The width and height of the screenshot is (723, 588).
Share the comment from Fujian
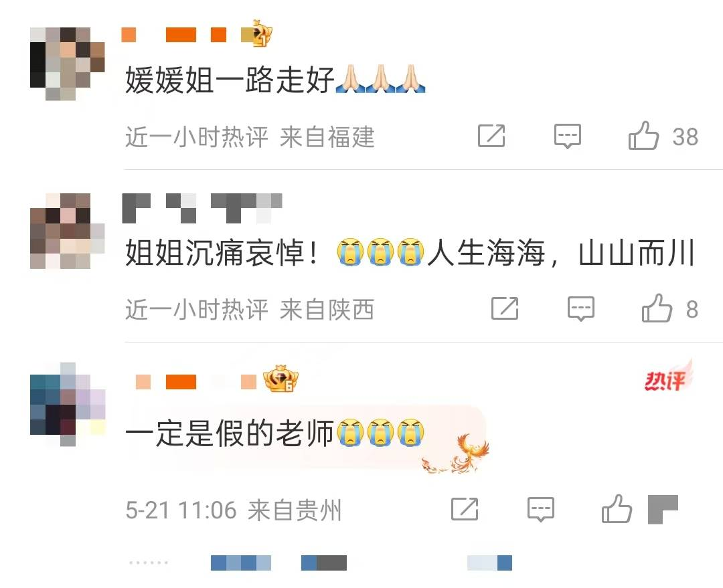491,136
